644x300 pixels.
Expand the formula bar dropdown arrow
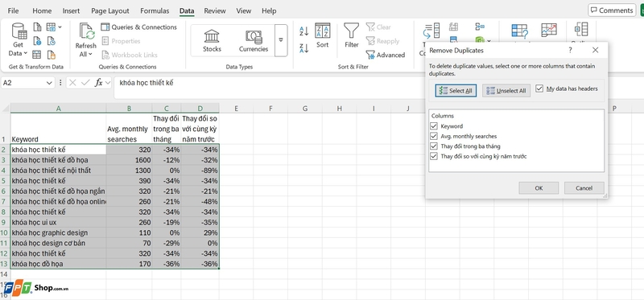coord(108,83)
